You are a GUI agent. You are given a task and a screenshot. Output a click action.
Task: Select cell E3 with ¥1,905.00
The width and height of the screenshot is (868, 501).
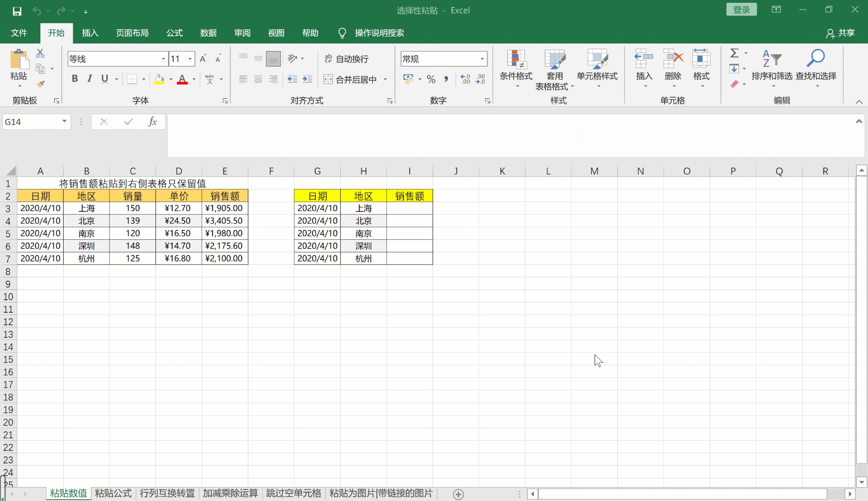225,208
